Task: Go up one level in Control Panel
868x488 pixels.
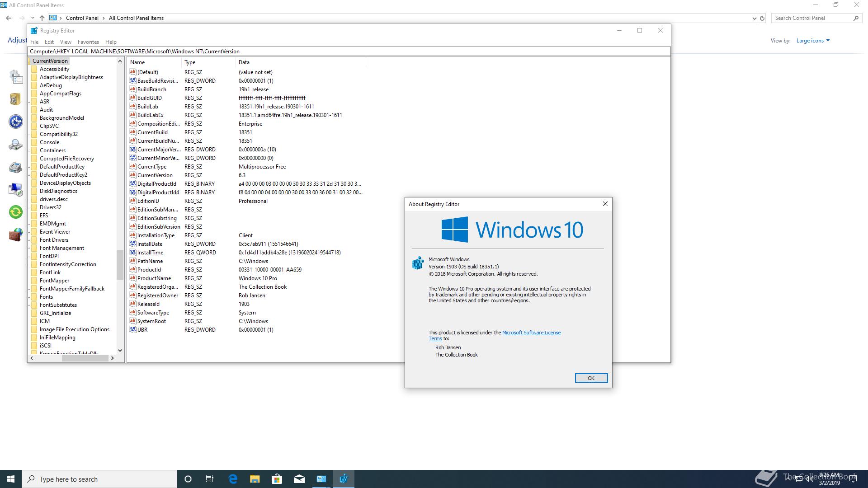Action: tap(42, 18)
